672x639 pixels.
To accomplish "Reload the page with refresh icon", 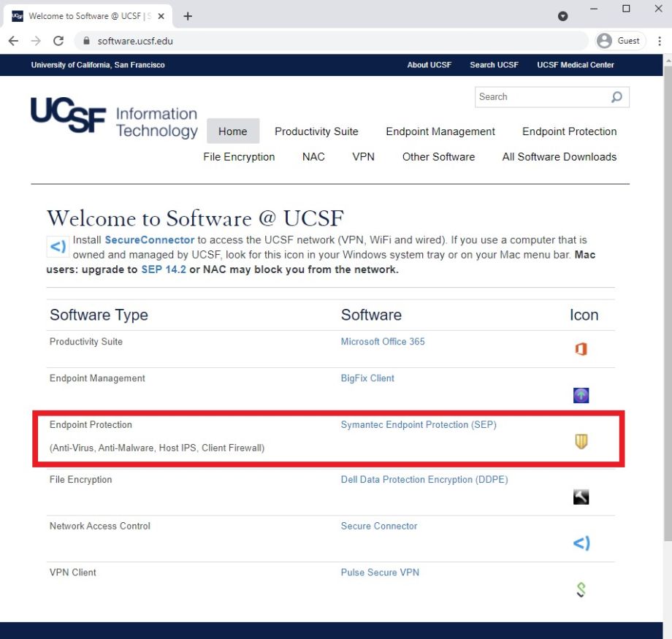I will 58,41.
